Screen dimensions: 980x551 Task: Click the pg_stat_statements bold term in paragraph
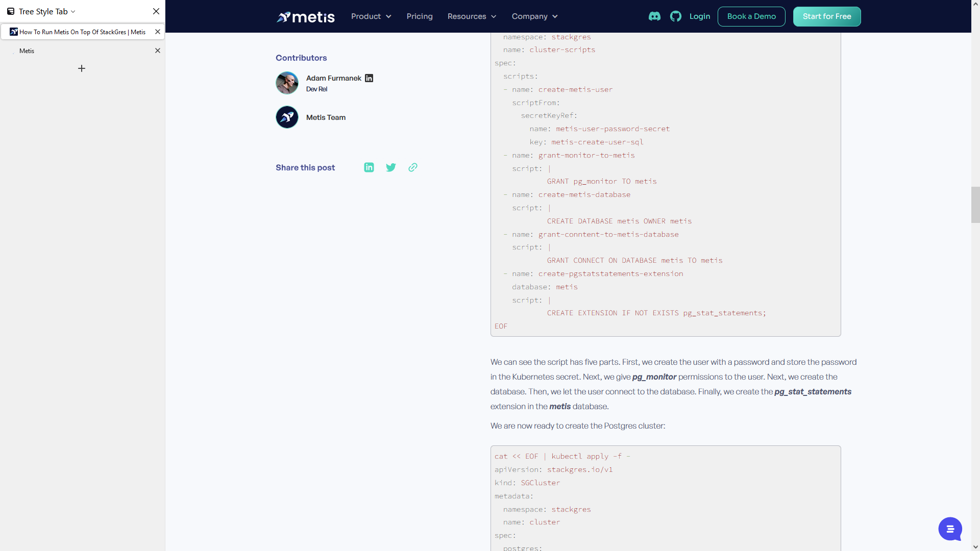click(813, 392)
